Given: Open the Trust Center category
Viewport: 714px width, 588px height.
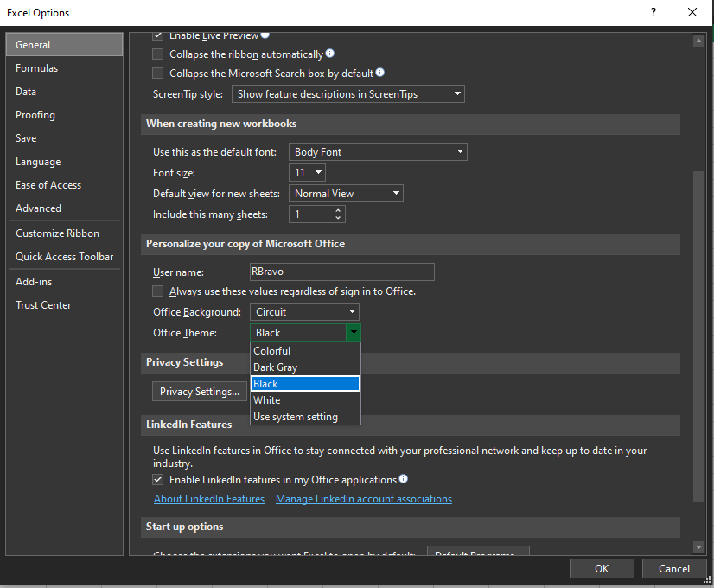Looking at the screenshot, I should click(64, 304).
